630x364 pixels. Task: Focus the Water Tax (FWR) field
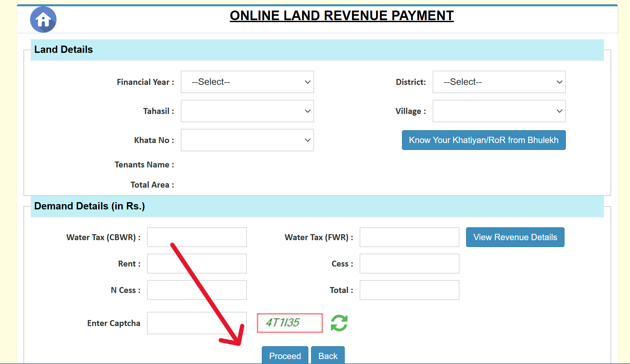(x=410, y=237)
